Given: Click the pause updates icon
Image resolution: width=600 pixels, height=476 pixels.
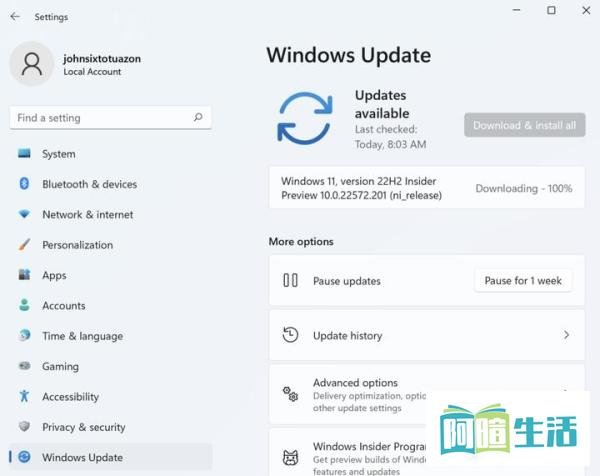Looking at the screenshot, I should point(290,280).
